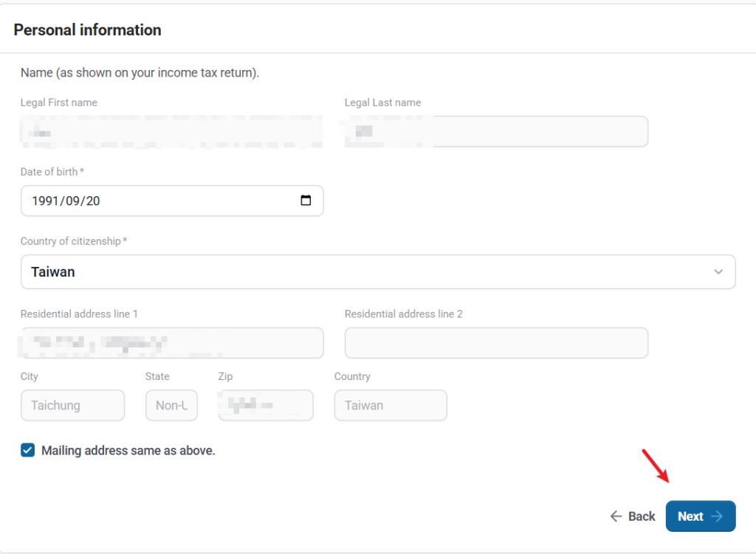Click the left arrow icon beside Back
The height and width of the screenshot is (554, 756).
[x=616, y=516]
